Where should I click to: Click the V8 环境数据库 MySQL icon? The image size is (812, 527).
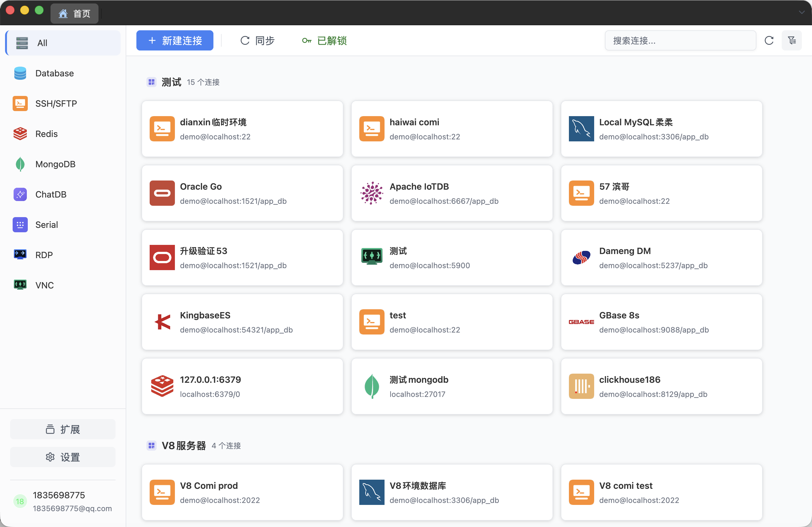click(x=372, y=493)
